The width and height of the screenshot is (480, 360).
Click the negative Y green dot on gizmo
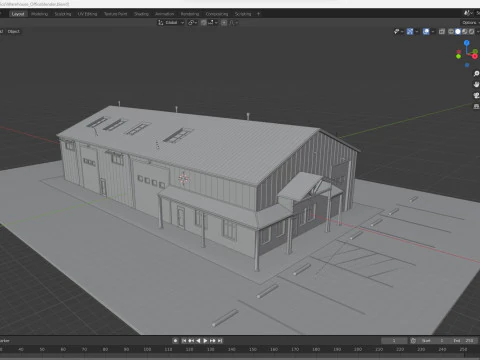pos(458,56)
